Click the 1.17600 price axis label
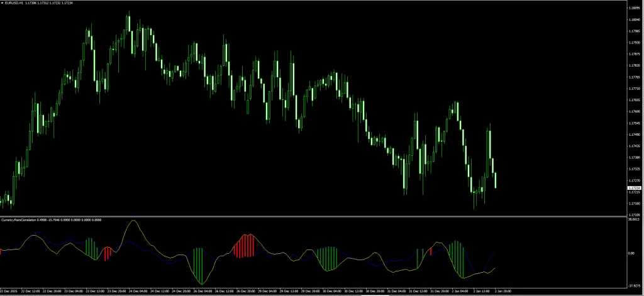Screen dimensions: 644x296 click(x=635, y=111)
